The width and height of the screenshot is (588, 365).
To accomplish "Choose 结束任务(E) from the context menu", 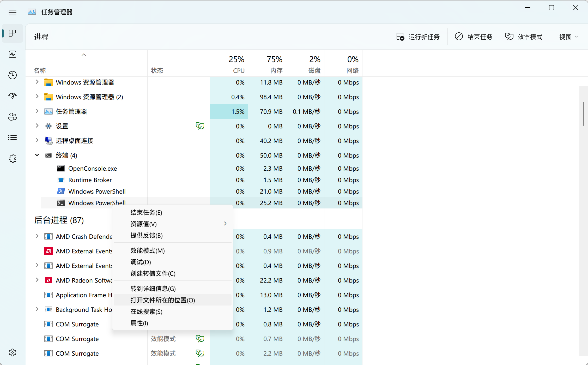I will pos(146,212).
